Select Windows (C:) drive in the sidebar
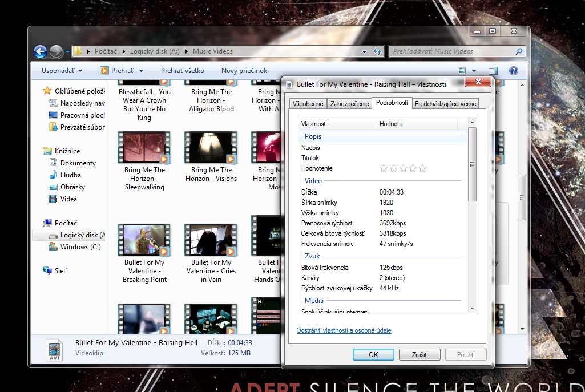Viewport: 585px width, 392px height. click(x=80, y=247)
